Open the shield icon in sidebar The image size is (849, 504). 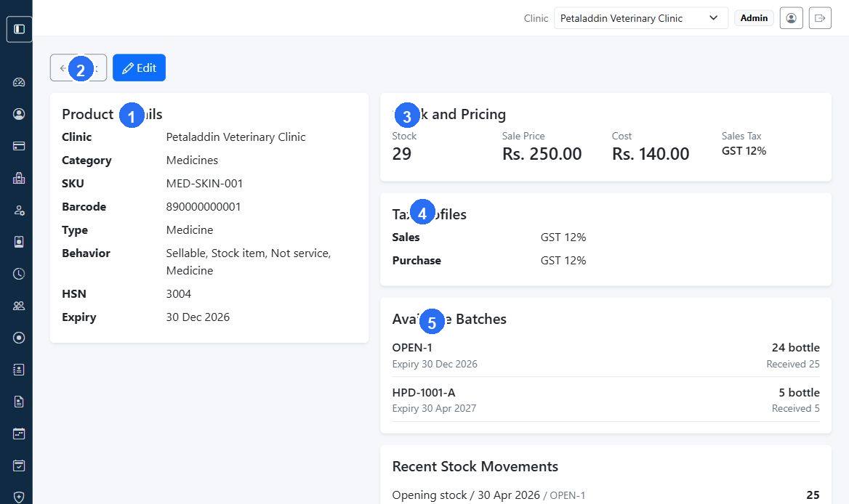click(x=19, y=497)
